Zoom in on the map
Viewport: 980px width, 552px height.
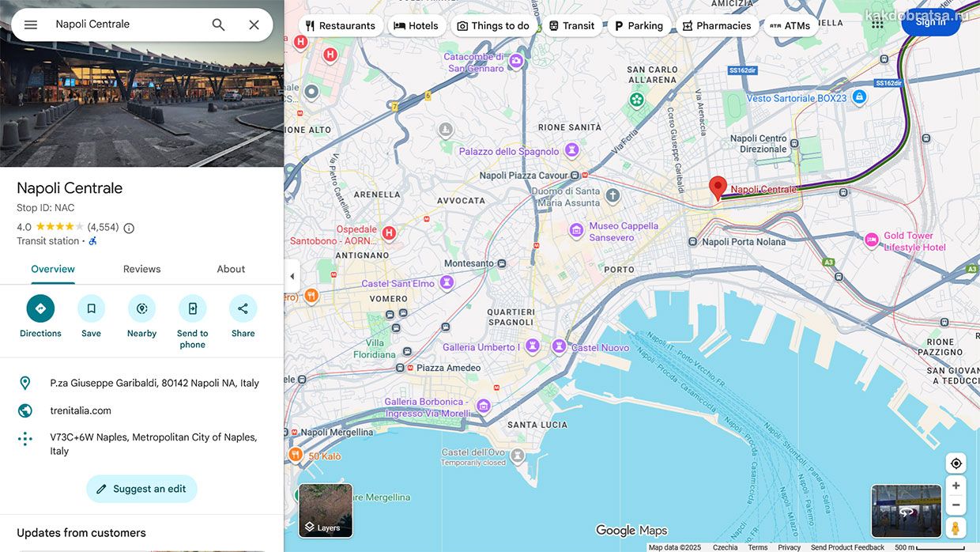pos(955,486)
